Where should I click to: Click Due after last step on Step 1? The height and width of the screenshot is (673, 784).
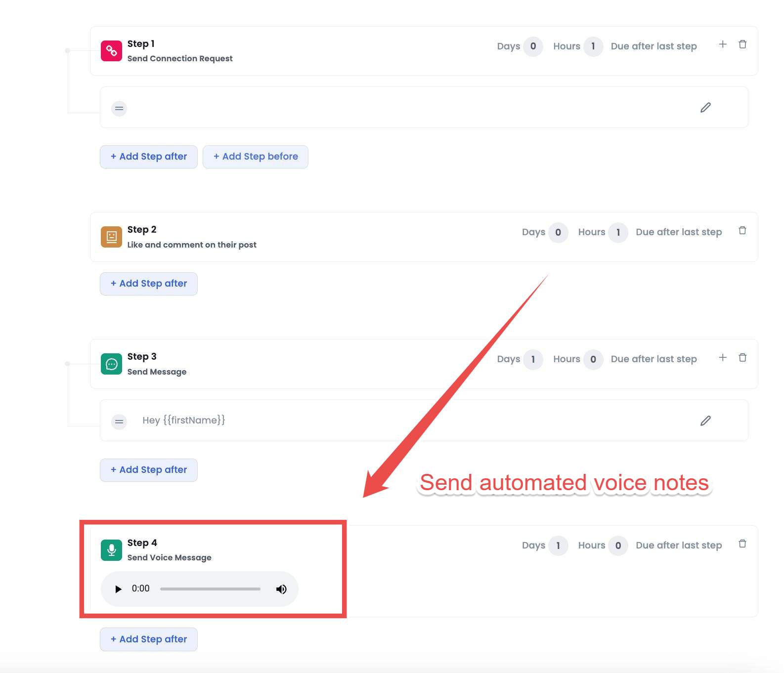(654, 46)
